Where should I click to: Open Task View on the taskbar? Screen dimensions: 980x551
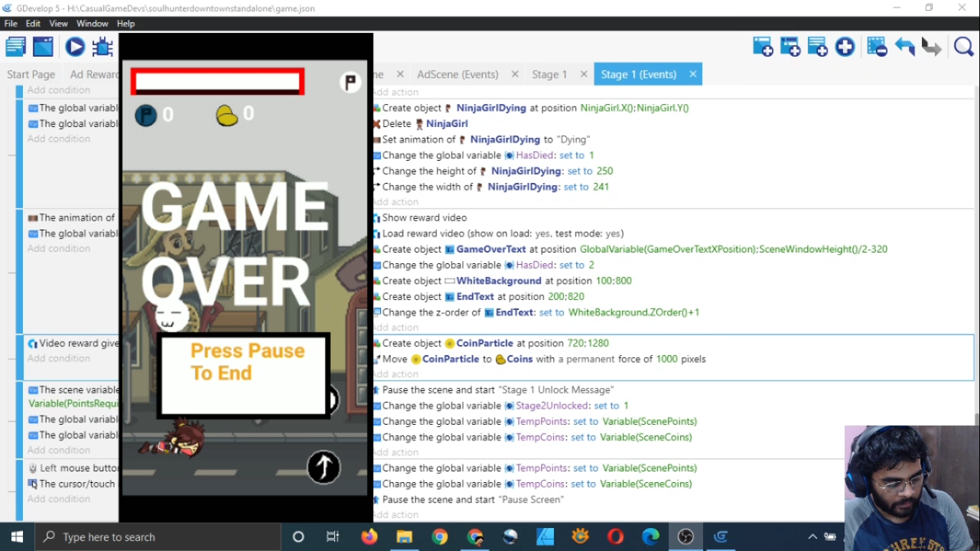point(333,537)
